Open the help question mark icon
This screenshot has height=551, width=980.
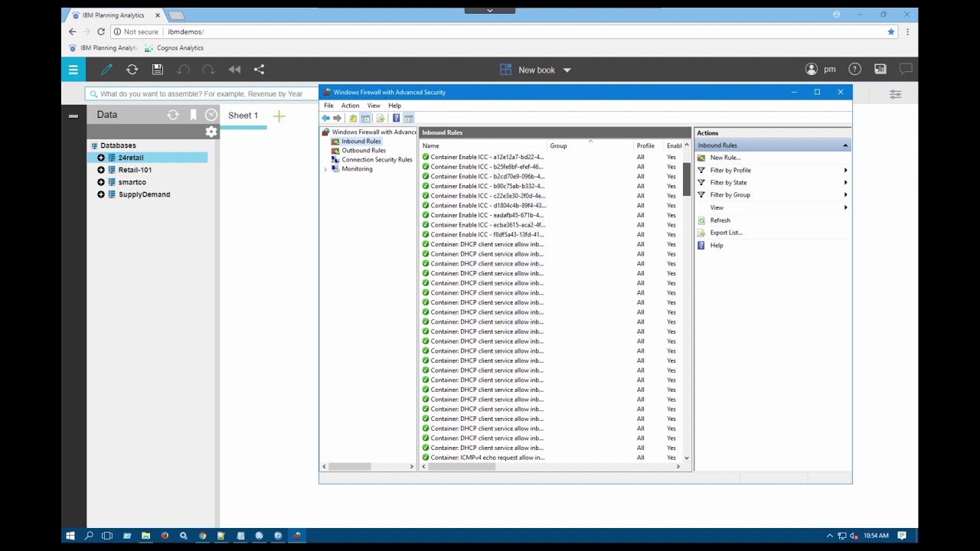click(x=854, y=70)
